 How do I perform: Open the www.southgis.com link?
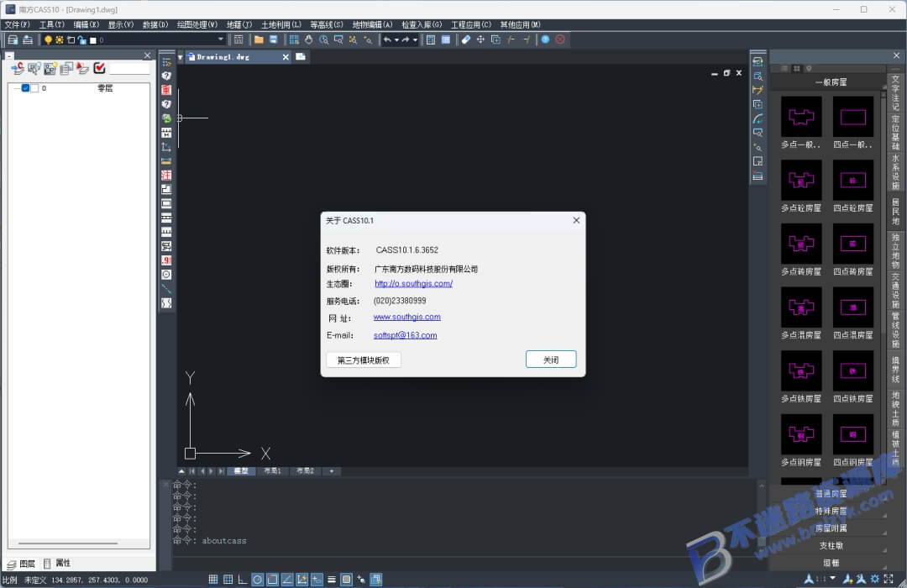(x=406, y=318)
